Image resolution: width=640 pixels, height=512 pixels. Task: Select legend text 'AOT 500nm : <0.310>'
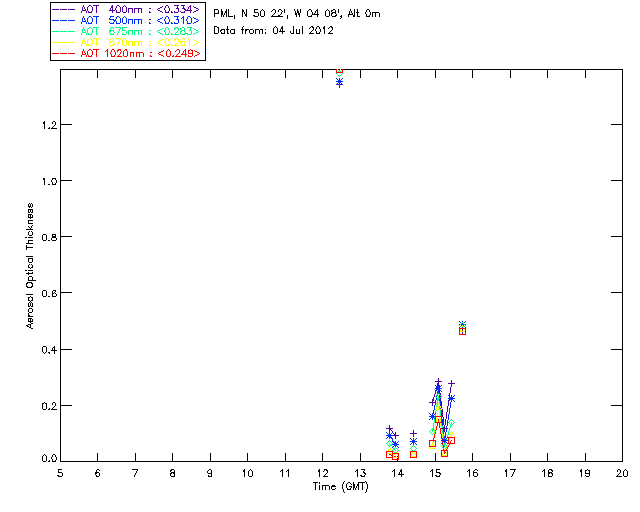[140, 20]
